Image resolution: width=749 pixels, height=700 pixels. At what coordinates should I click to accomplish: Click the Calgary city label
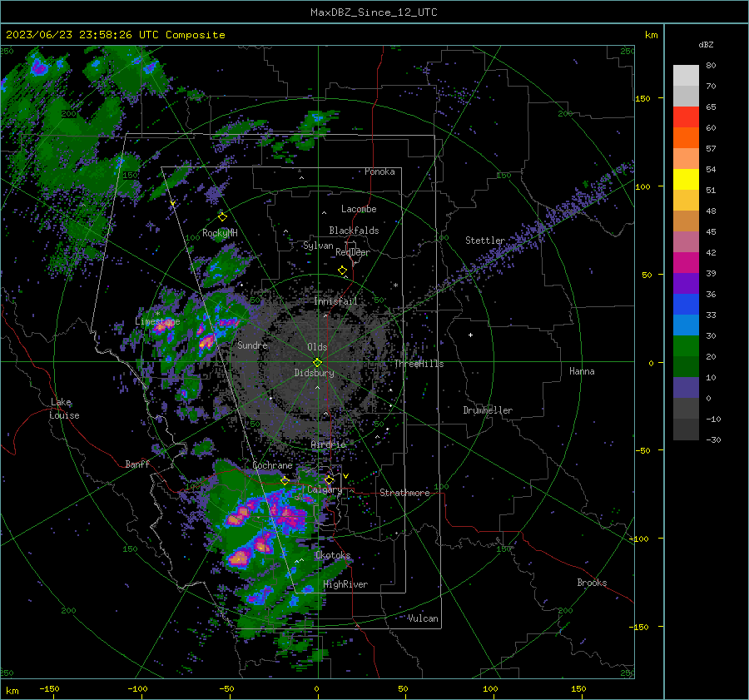pyautogui.click(x=325, y=489)
